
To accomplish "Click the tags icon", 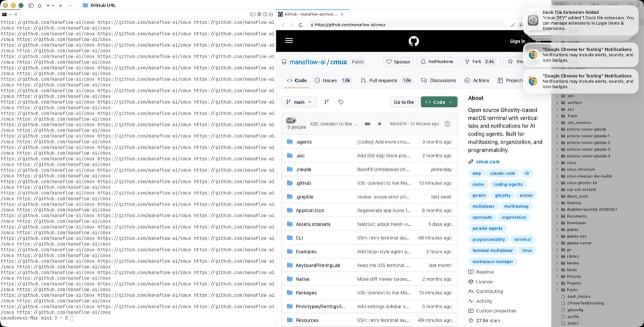I will [341, 102].
